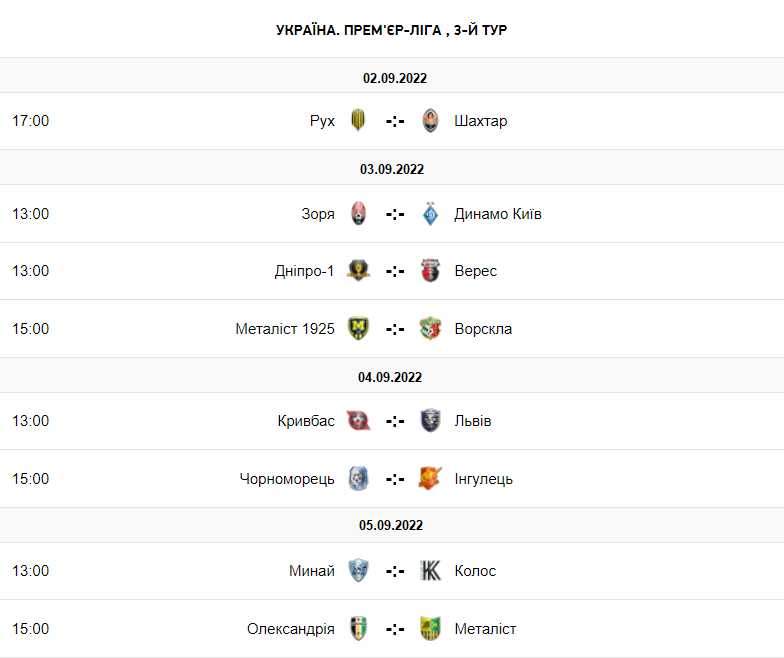784x658 pixels.
Task: Open the Львів team link
Action: 472,421
